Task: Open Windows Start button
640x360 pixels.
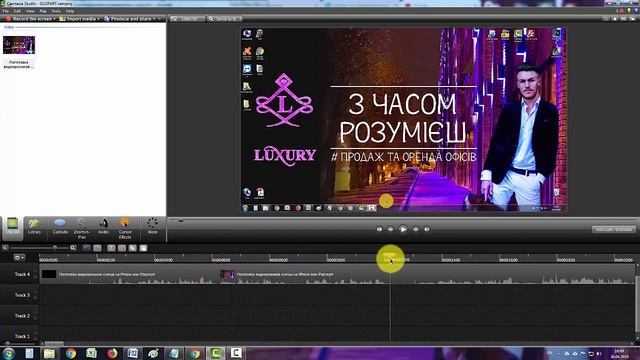Action: tap(8, 353)
